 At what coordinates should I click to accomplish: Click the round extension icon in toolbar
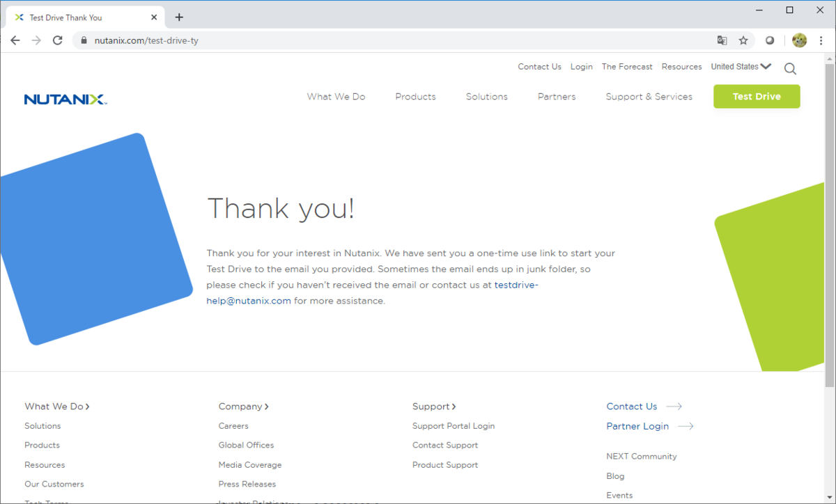(770, 40)
